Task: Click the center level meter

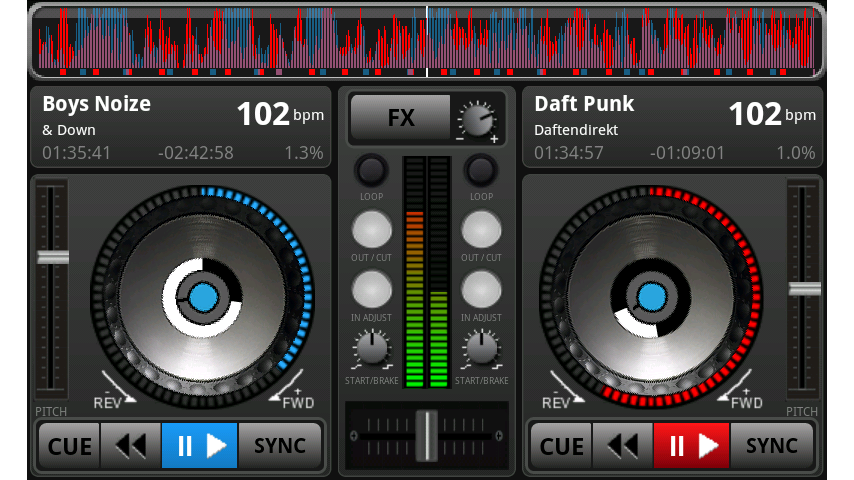Action: 426,272
